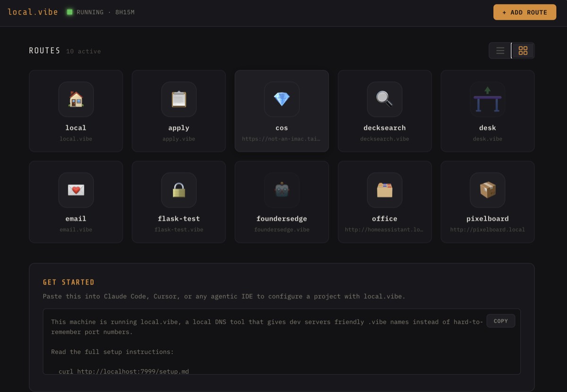The height and width of the screenshot is (392, 567).
Task: Open the apply.vibe URL text
Action: pos(179,139)
